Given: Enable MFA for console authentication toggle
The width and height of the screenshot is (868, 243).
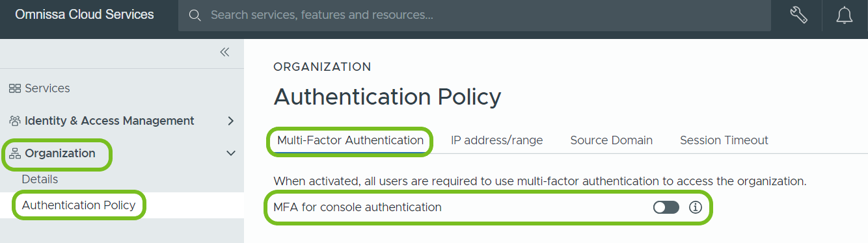Looking at the screenshot, I should pyautogui.click(x=666, y=207).
